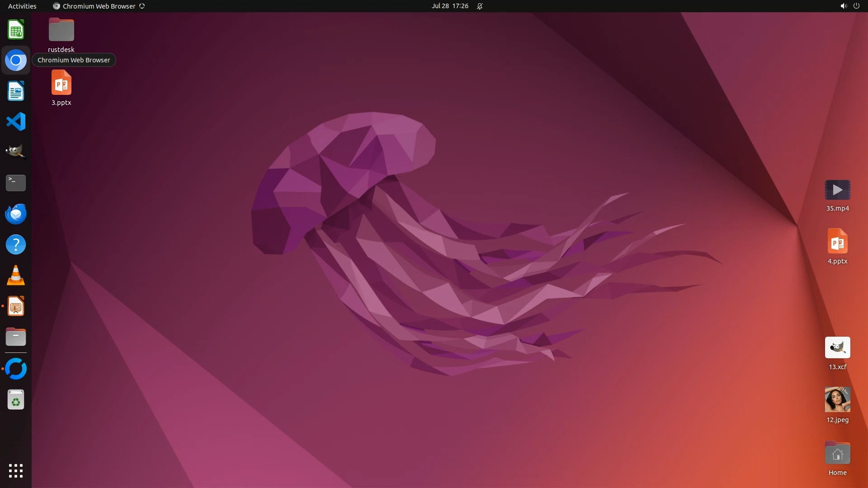Open the Activities overview

[22, 6]
